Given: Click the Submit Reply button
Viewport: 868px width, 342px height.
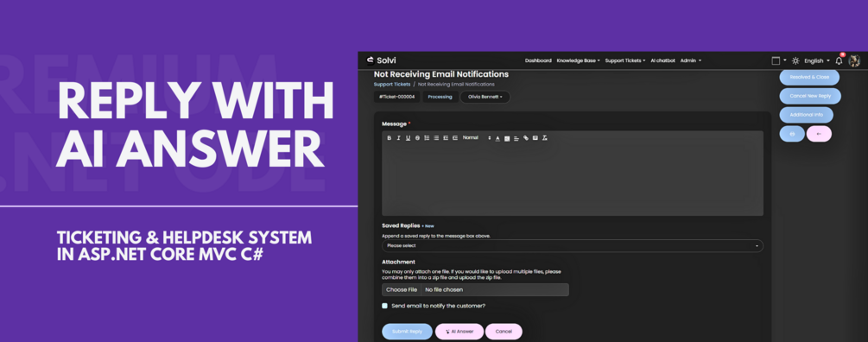Looking at the screenshot, I should [408, 332].
